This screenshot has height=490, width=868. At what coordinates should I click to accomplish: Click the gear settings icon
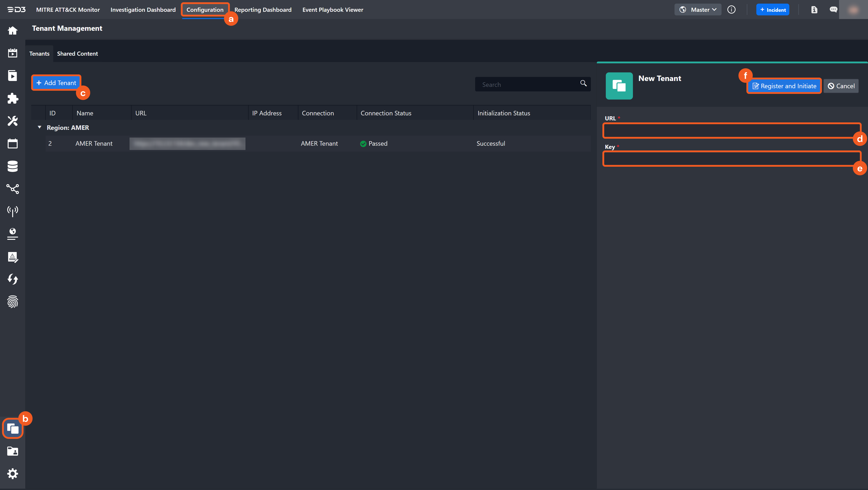[x=12, y=474]
